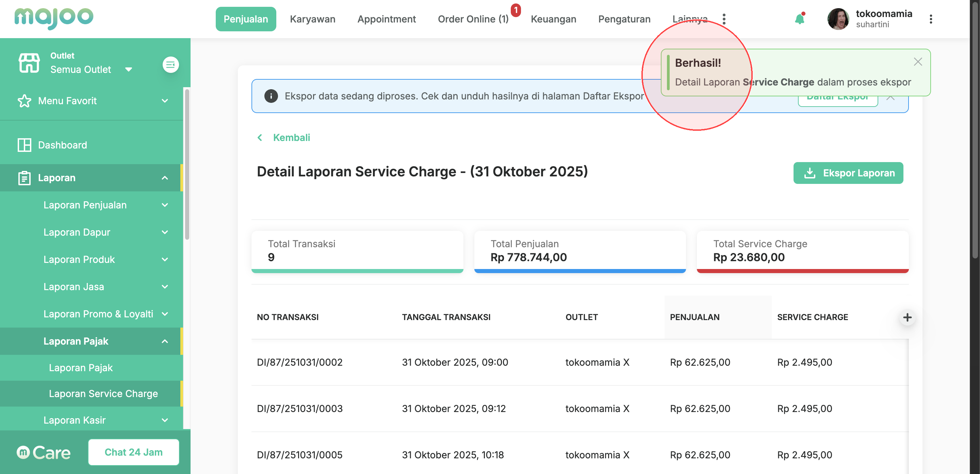Open the Karyawan tab
Viewport: 980px width, 474px height.
(312, 19)
